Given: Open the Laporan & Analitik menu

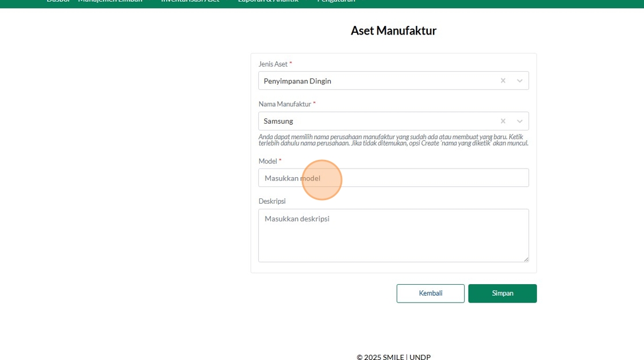Looking at the screenshot, I should [x=268, y=1].
